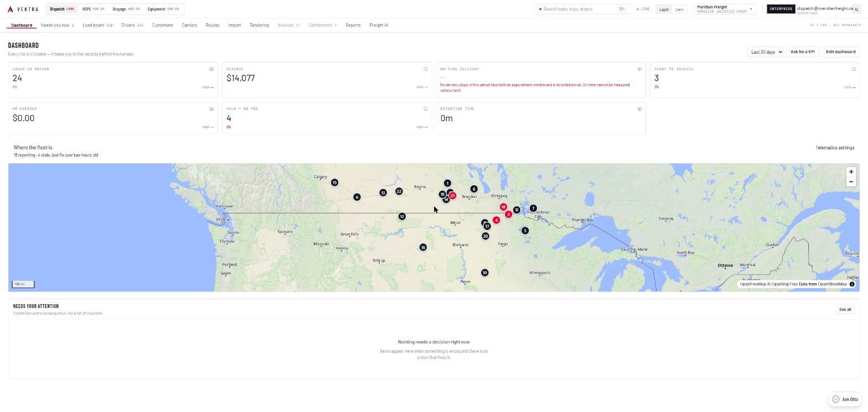Focus the search loads, trips, drivers field
This screenshot has width=868, height=412.
[x=583, y=9]
